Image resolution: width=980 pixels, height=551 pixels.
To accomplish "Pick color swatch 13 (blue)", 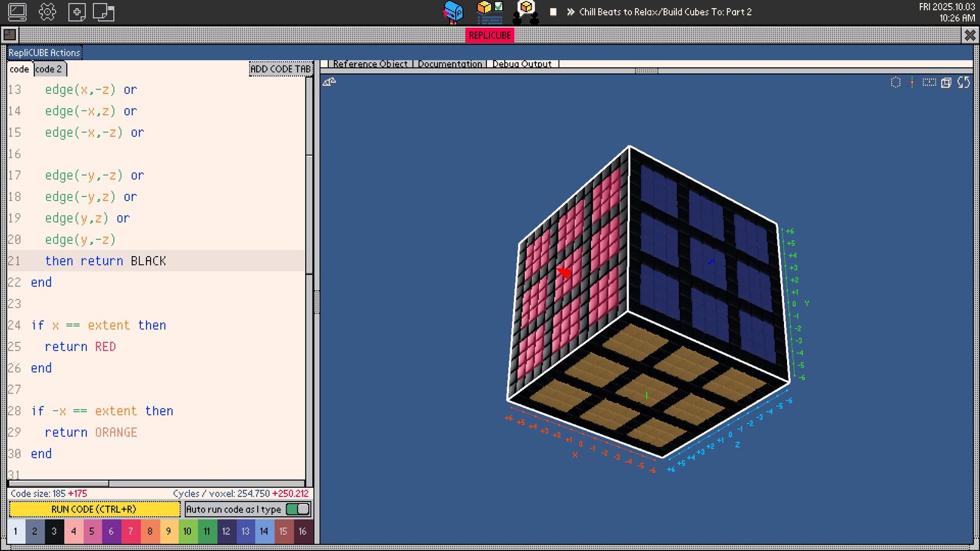I will click(245, 531).
